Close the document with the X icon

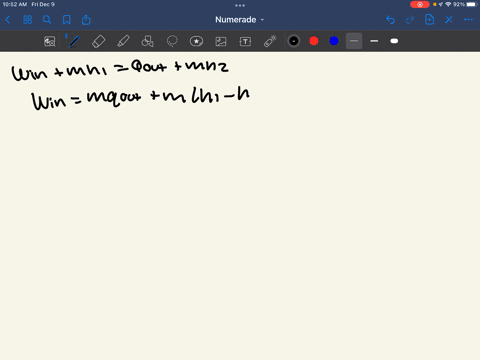click(x=449, y=20)
